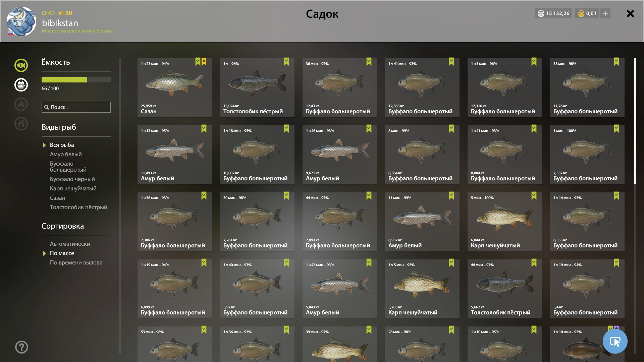The width and height of the screenshot is (644, 362).
Task: Open the fish cage sidebar icon
Action: point(21,85)
